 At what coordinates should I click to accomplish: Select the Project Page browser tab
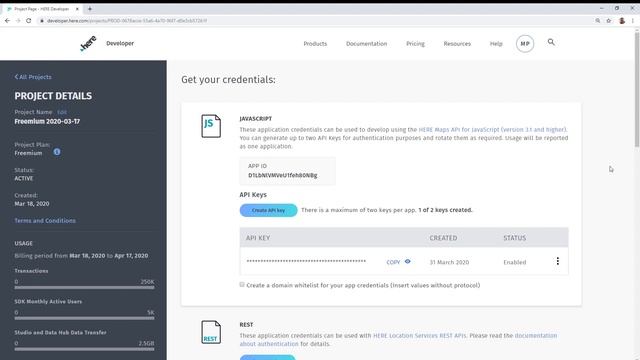pos(42,9)
